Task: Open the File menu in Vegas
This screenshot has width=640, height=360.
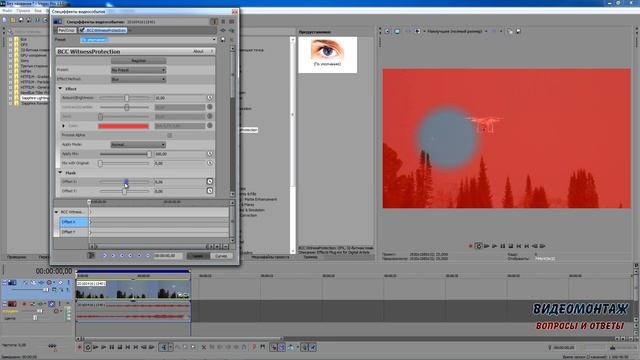Action: 7,11
